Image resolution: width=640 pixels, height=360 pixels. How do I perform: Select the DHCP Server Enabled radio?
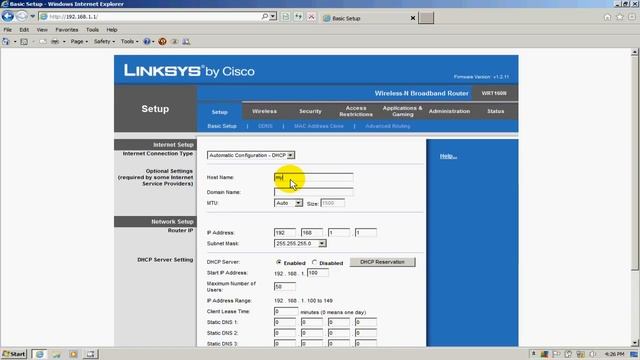(x=279, y=262)
